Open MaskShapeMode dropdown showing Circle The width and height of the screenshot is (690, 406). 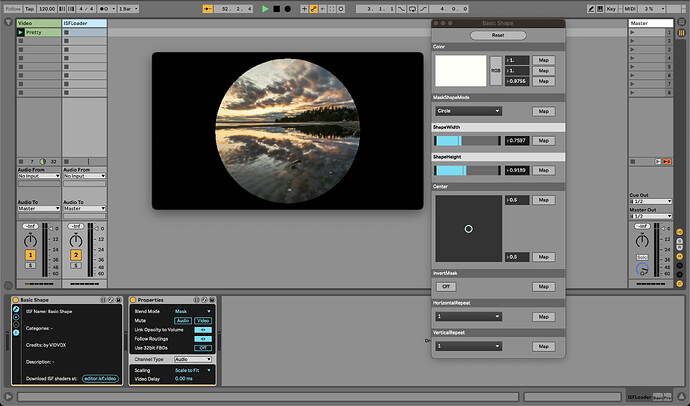click(x=468, y=111)
